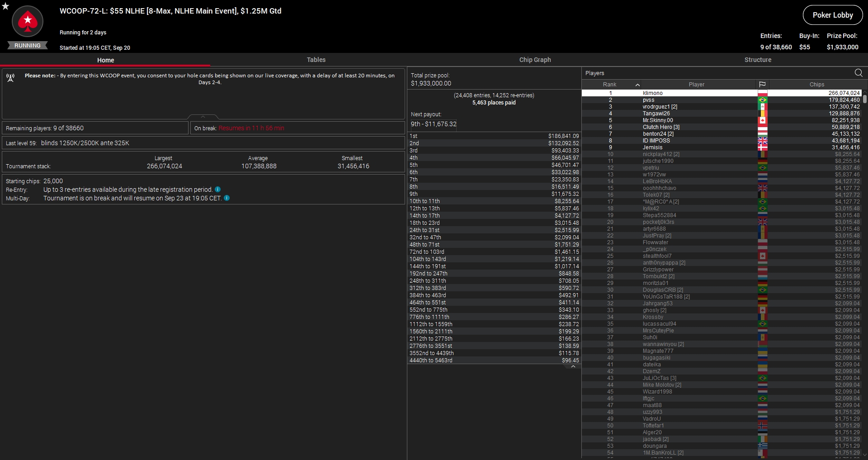
Task: Click scrollbar up arrow in players list
Action: tap(865, 92)
